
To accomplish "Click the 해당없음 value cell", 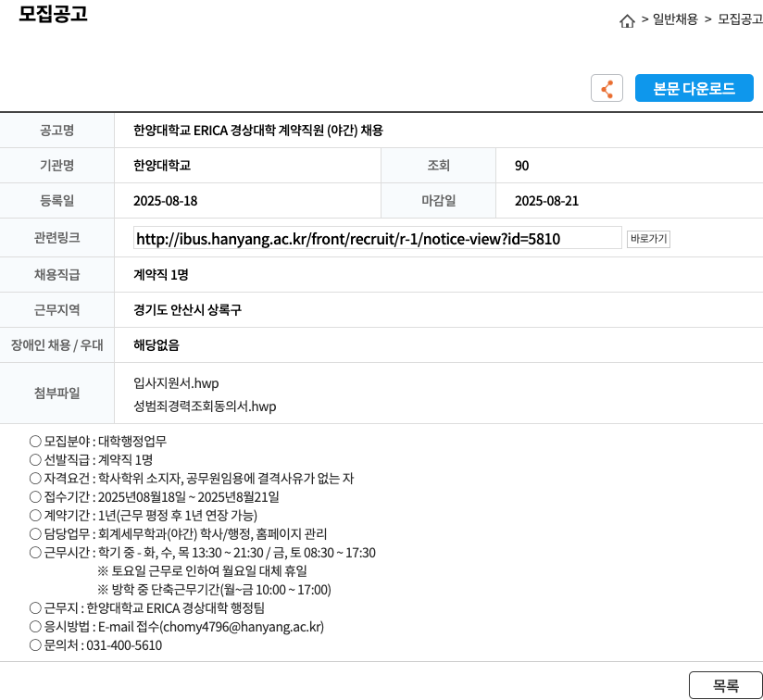I will (x=156, y=344).
